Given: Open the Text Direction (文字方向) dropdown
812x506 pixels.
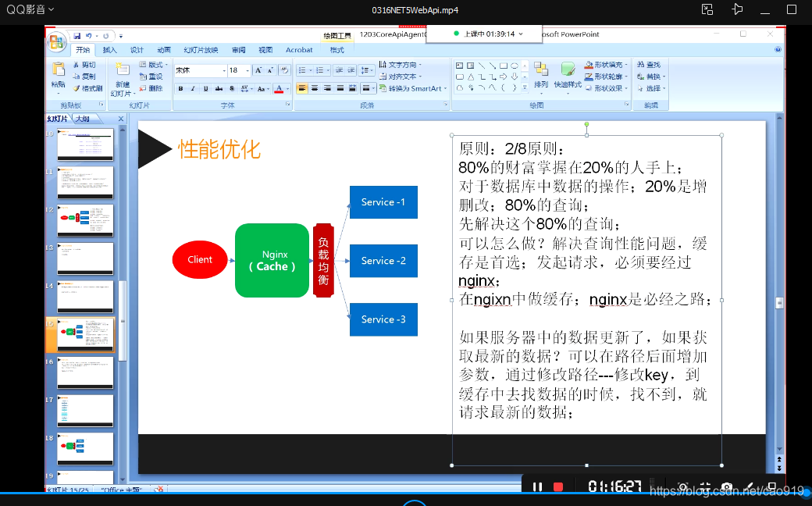Looking at the screenshot, I should [401, 65].
